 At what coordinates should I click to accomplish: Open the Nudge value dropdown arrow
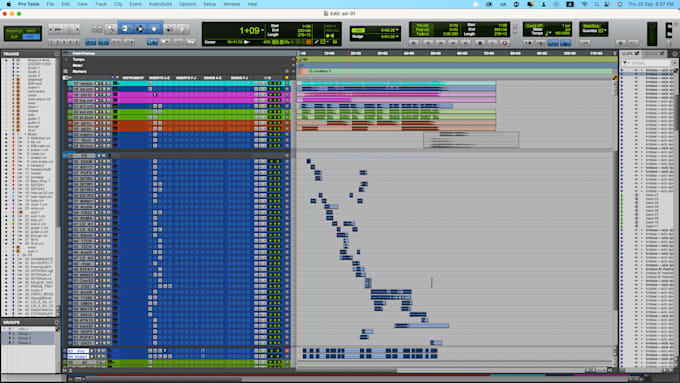[397, 37]
